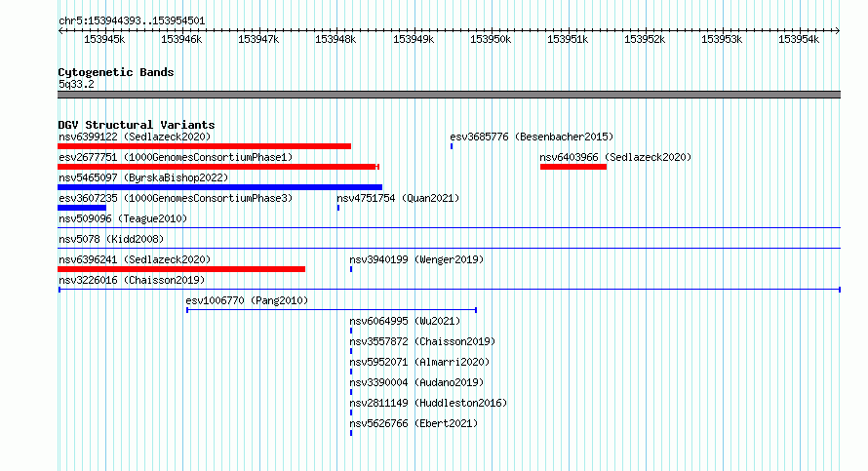Select the red bar for nsv6399122
Screen dimensions: 868x471
[204, 146]
